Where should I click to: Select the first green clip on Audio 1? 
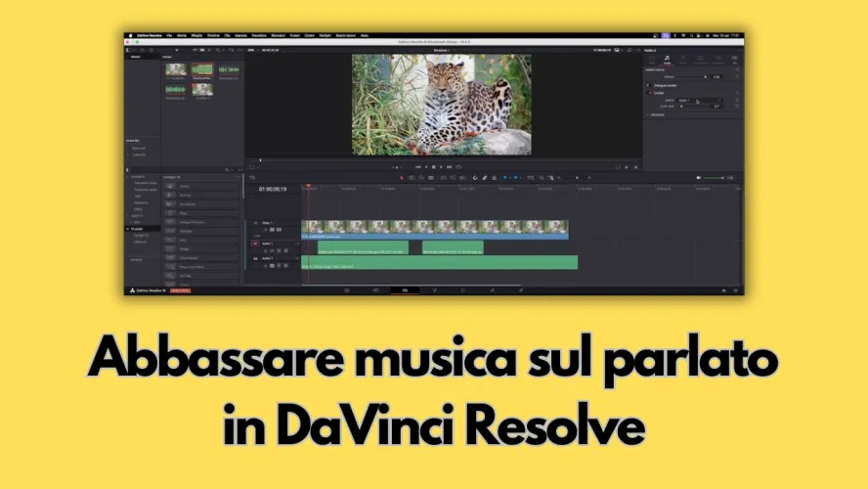(x=364, y=247)
